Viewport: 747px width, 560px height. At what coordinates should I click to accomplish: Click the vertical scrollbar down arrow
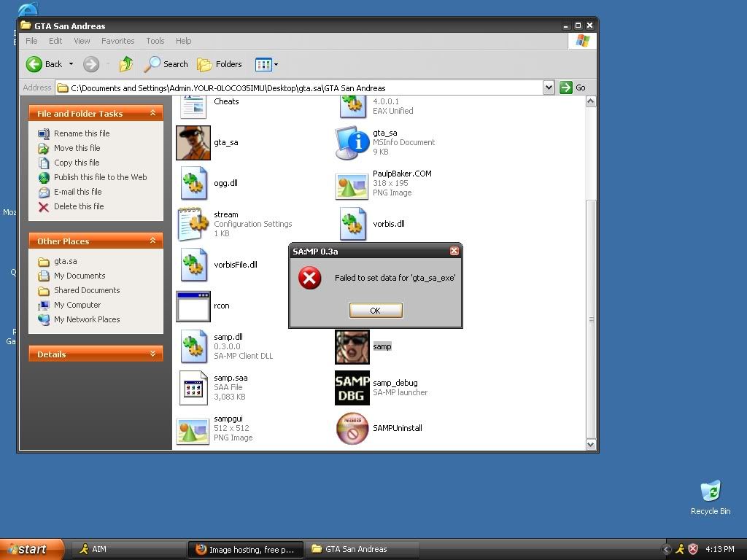[x=591, y=444]
